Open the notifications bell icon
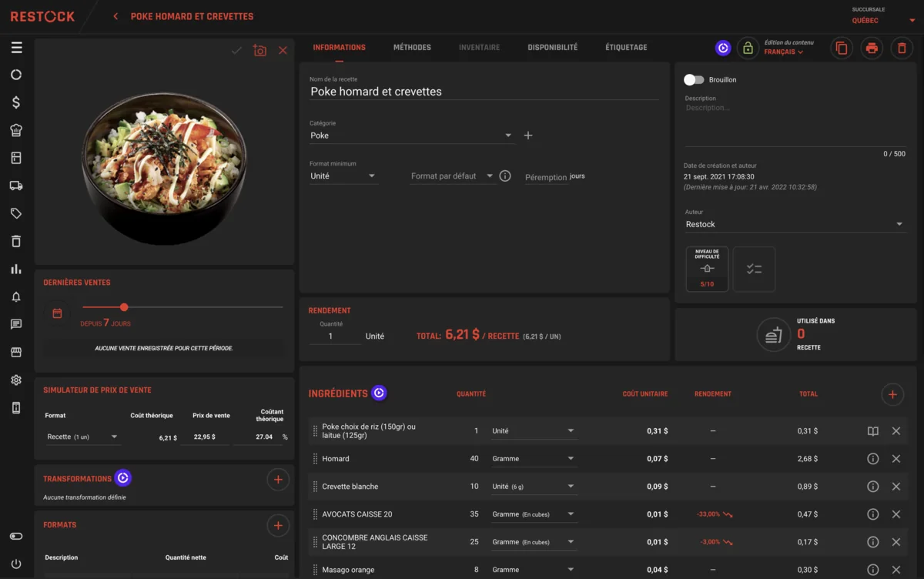The height and width of the screenshot is (579, 924). click(x=16, y=296)
